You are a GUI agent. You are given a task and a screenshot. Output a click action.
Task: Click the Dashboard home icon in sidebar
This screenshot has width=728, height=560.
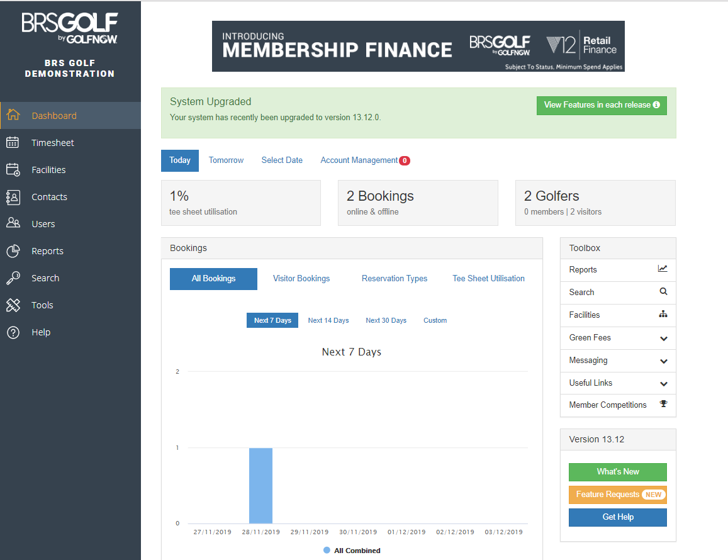pyautogui.click(x=13, y=115)
